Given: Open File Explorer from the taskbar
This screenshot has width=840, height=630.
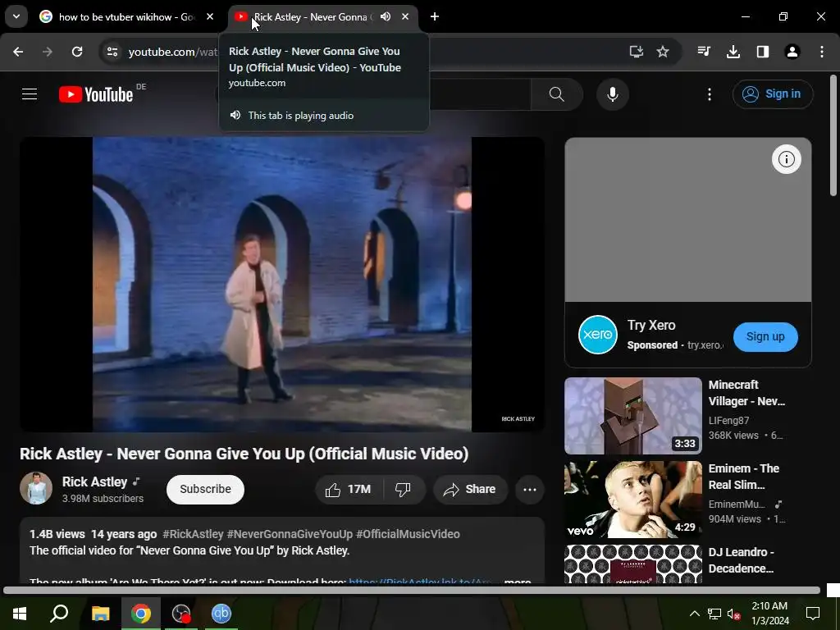Looking at the screenshot, I should click(100, 614).
